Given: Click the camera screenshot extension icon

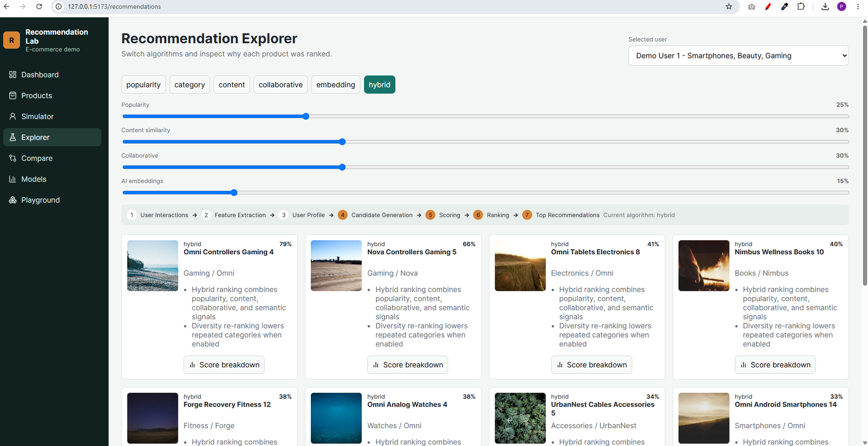Looking at the screenshot, I should pos(751,7).
